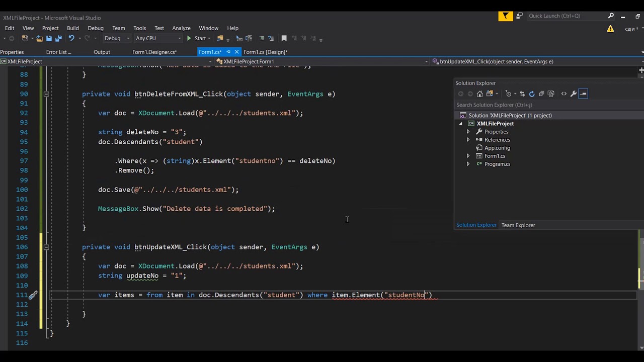Screen dimensions: 644x362
Task: Expand the Form1.cs tree node
Action: [468, 156]
